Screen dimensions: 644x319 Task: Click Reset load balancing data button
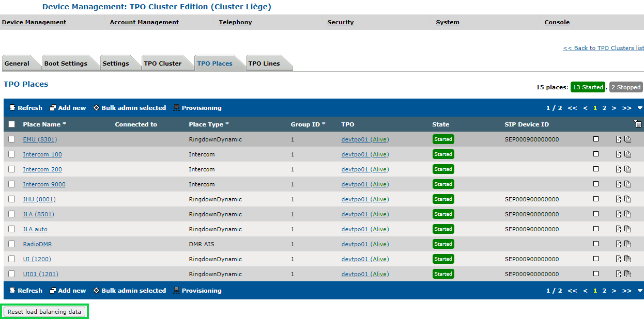(44, 312)
